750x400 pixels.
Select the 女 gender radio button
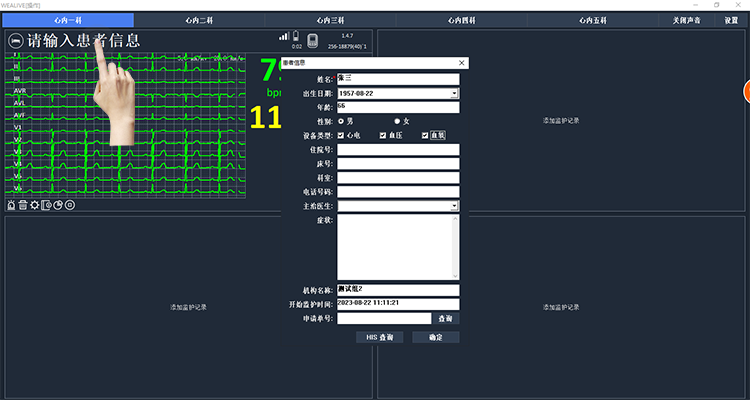pos(397,121)
